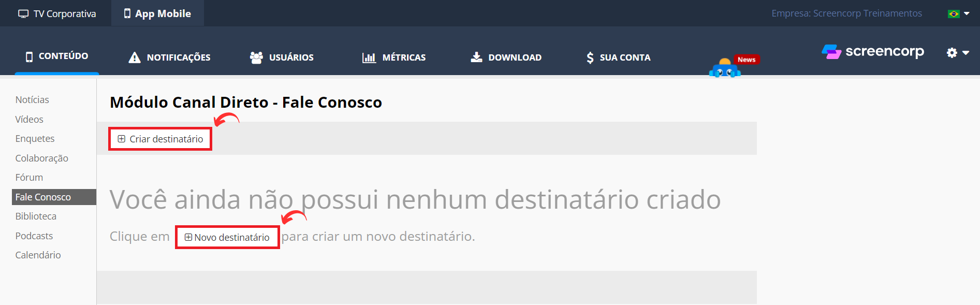Click the Criar destinatário button
This screenshot has width=980, height=305.
point(160,139)
